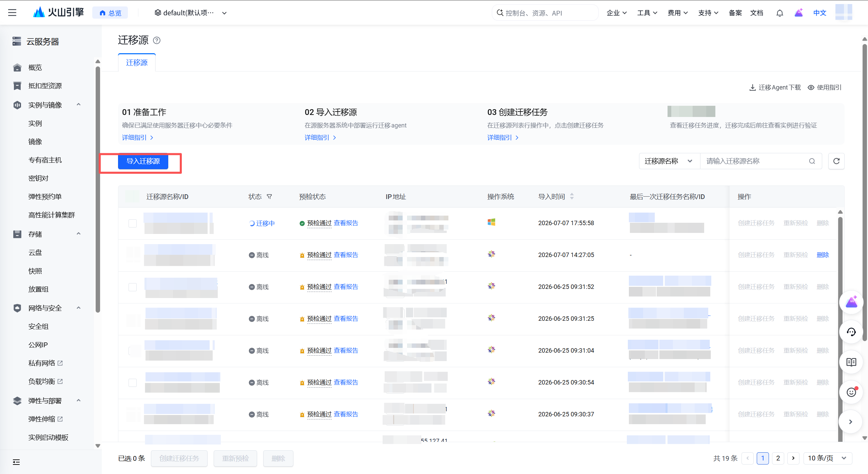868x474 pixels.
Task: Click the 私有网络 external link icon
Action: tap(60, 363)
